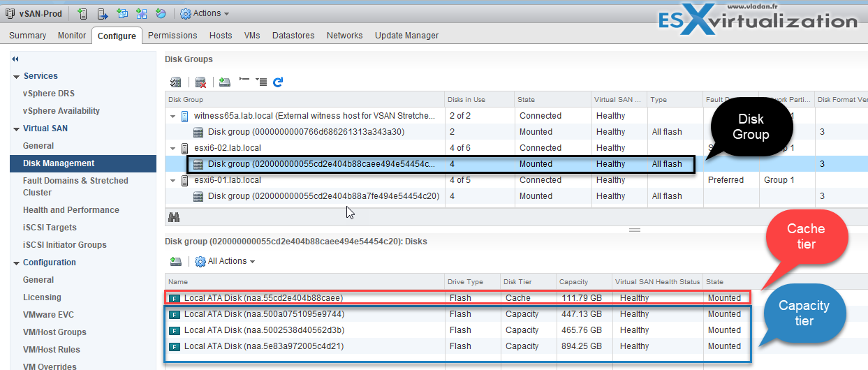Open Health and Performance

coord(71,210)
